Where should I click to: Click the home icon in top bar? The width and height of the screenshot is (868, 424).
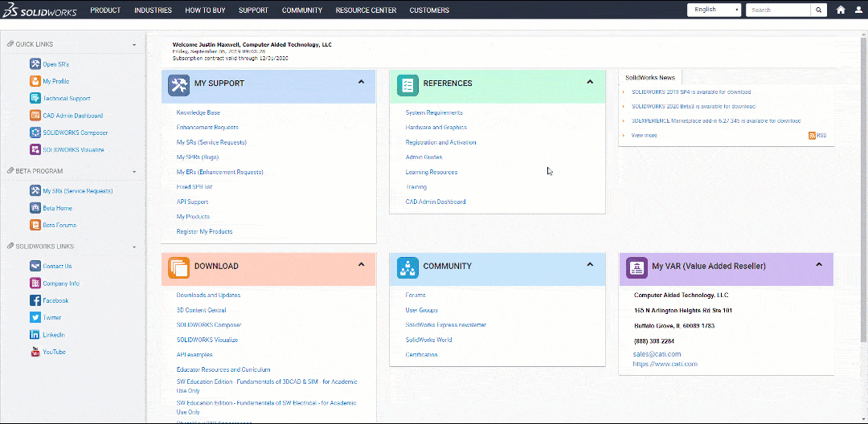point(841,10)
